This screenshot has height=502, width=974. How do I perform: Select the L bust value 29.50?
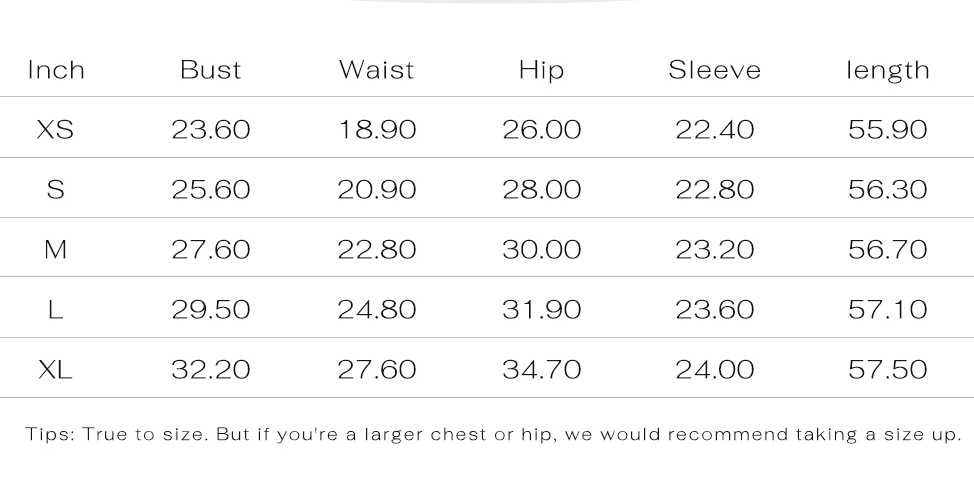(210, 310)
